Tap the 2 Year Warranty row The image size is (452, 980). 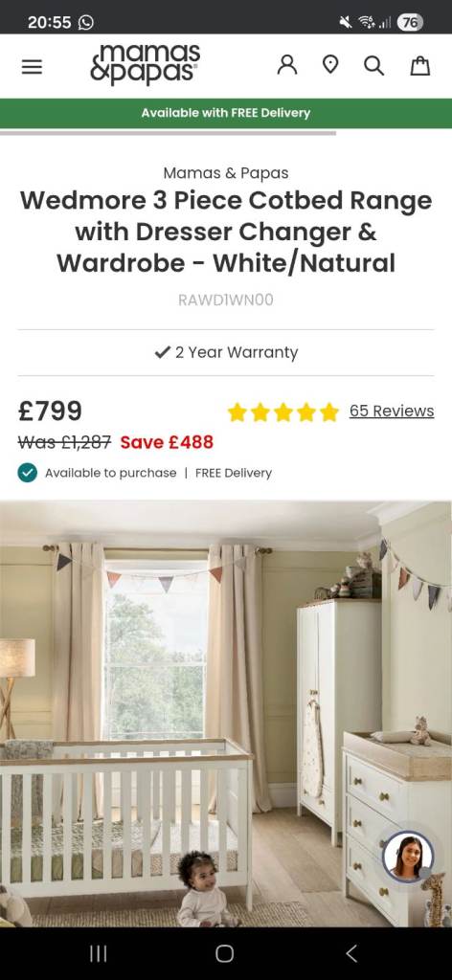pyautogui.click(x=226, y=352)
